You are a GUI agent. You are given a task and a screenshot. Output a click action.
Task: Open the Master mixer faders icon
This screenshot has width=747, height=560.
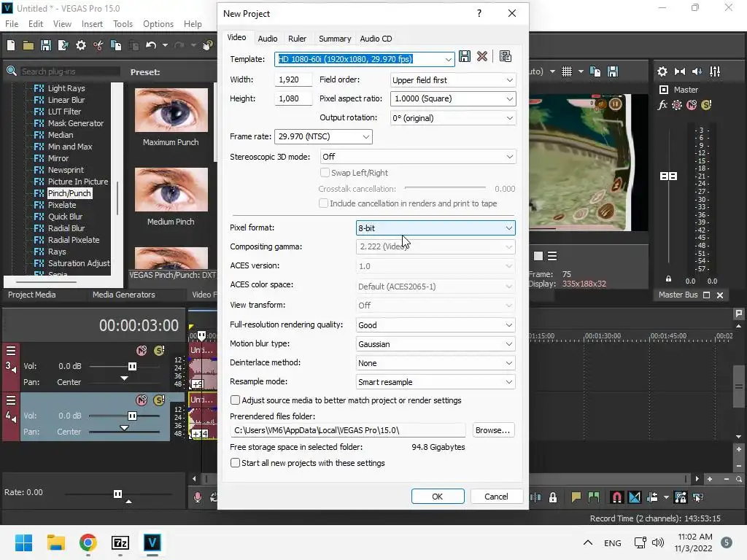715,71
